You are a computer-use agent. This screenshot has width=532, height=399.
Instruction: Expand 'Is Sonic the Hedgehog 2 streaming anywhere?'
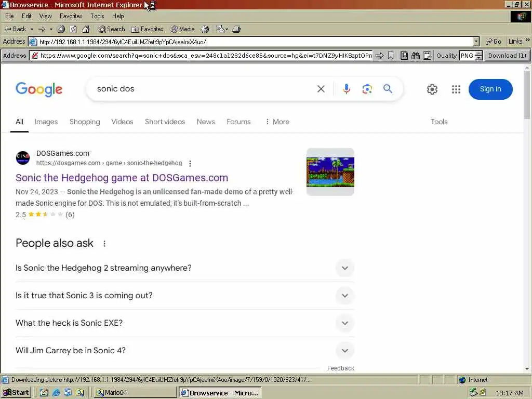[x=184, y=268]
